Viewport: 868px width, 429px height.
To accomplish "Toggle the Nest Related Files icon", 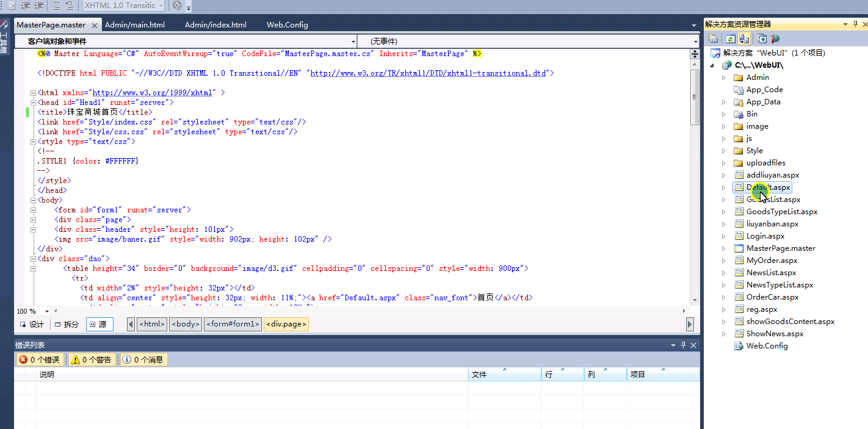I will point(744,38).
